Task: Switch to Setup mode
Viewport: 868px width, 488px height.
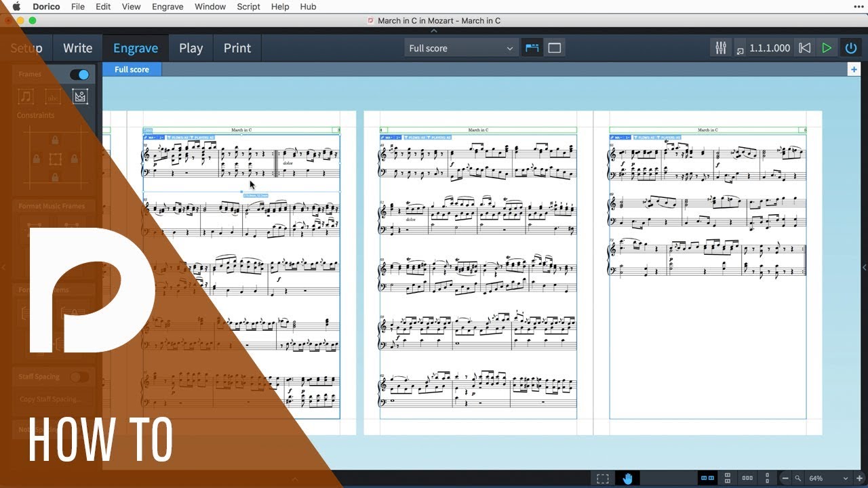Action: [x=26, y=48]
